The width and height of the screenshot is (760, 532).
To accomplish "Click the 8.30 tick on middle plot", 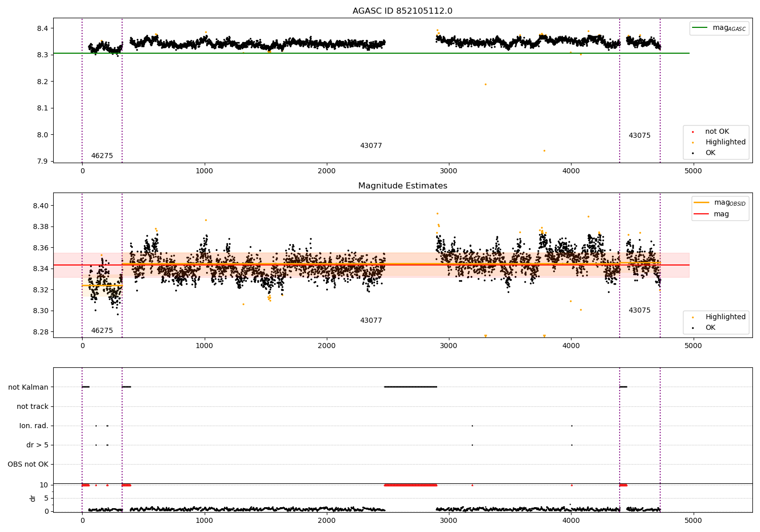I will 41,311.
